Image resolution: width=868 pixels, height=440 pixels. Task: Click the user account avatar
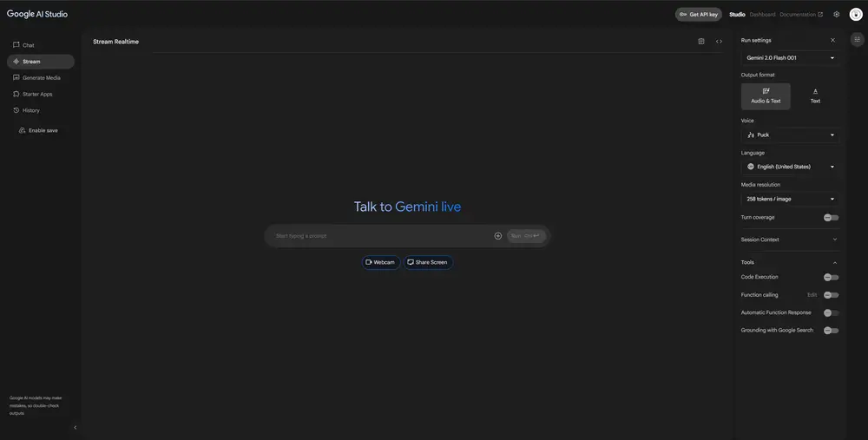point(856,15)
